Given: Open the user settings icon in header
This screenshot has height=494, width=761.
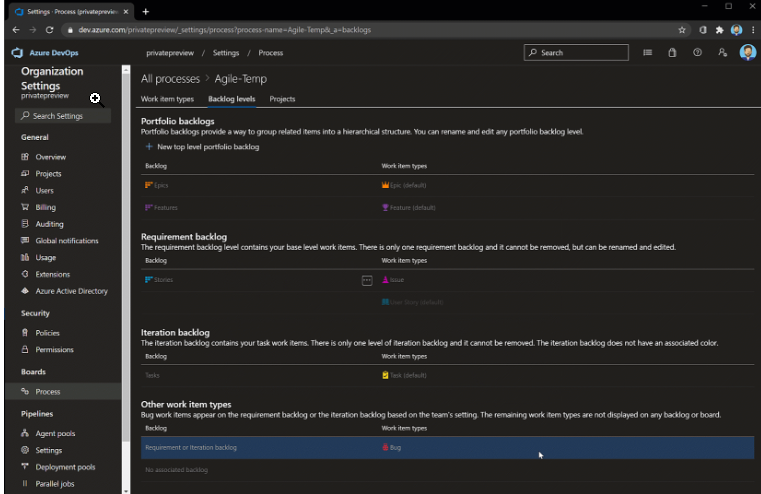Looking at the screenshot, I should [723, 52].
